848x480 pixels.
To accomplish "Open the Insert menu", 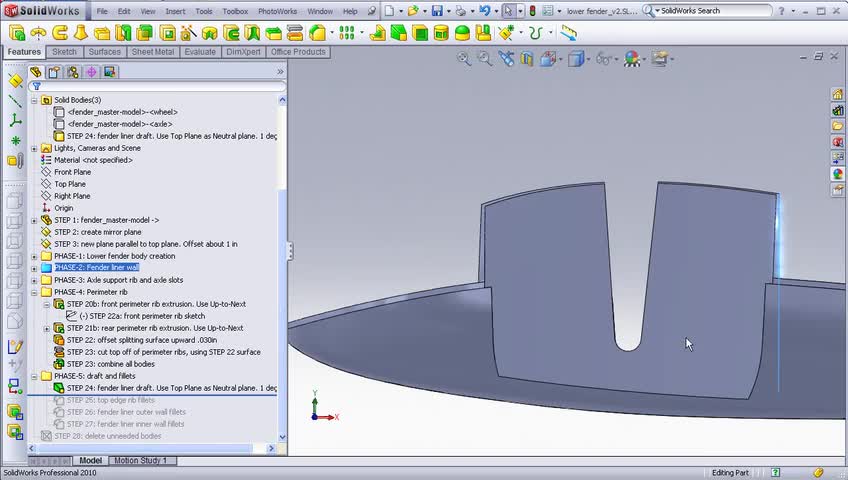I will tap(175, 11).
